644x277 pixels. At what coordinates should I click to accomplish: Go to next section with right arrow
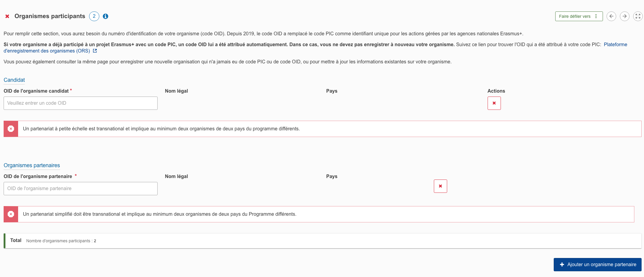point(625,16)
